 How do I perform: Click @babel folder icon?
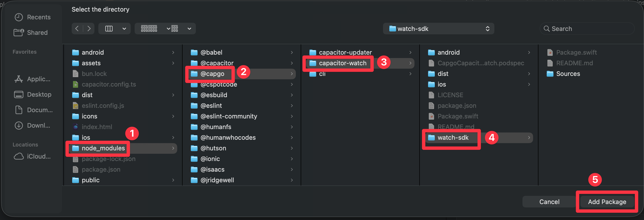[194, 52]
